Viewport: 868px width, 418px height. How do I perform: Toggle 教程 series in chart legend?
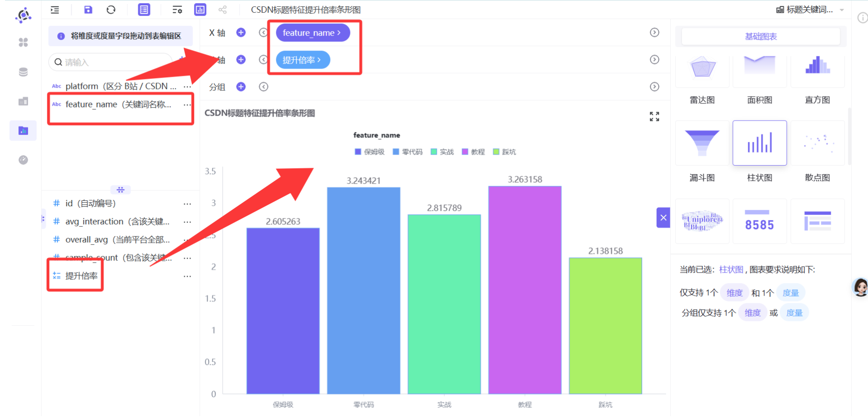(x=473, y=152)
